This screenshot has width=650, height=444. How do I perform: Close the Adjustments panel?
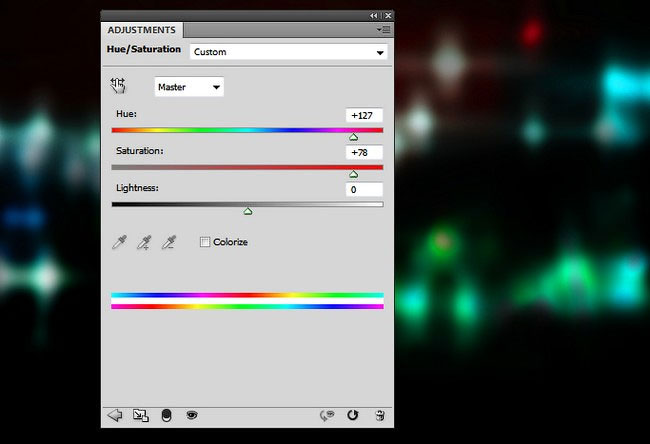[388, 15]
